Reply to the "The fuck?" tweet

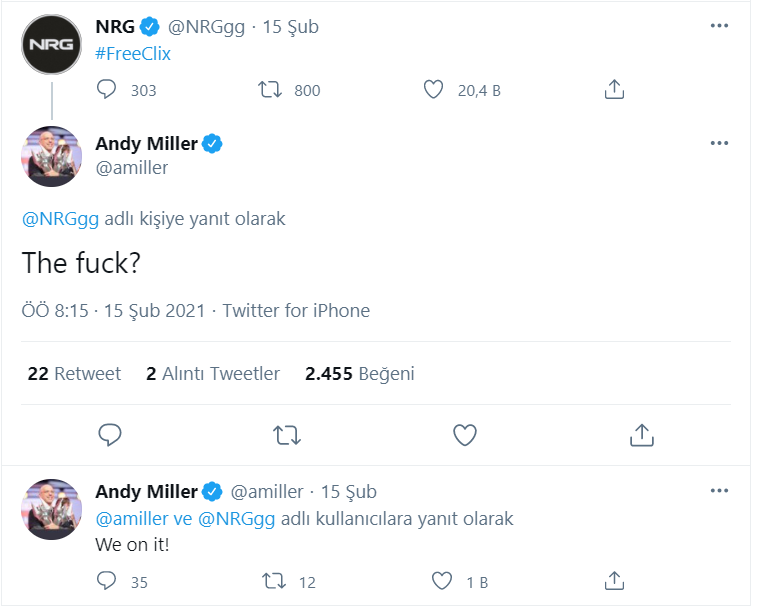point(110,435)
